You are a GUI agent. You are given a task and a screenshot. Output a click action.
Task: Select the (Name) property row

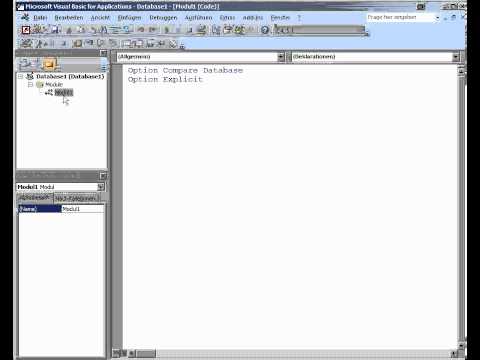click(x=40, y=209)
